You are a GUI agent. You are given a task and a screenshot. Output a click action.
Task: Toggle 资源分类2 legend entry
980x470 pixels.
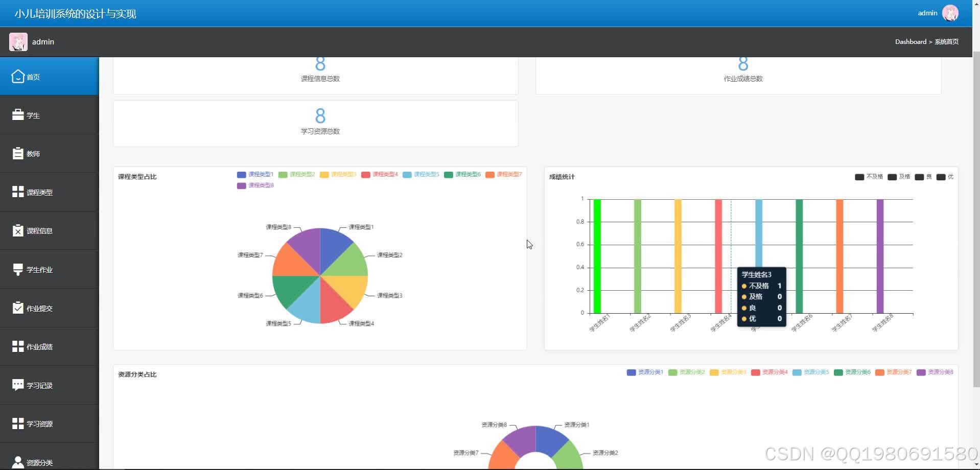pos(686,372)
